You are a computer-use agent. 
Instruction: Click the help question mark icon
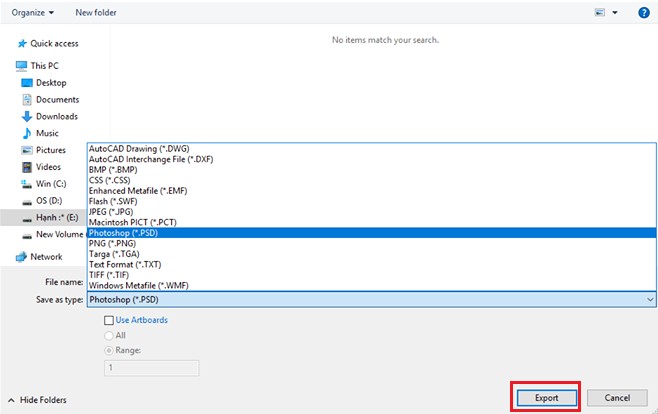click(x=644, y=12)
